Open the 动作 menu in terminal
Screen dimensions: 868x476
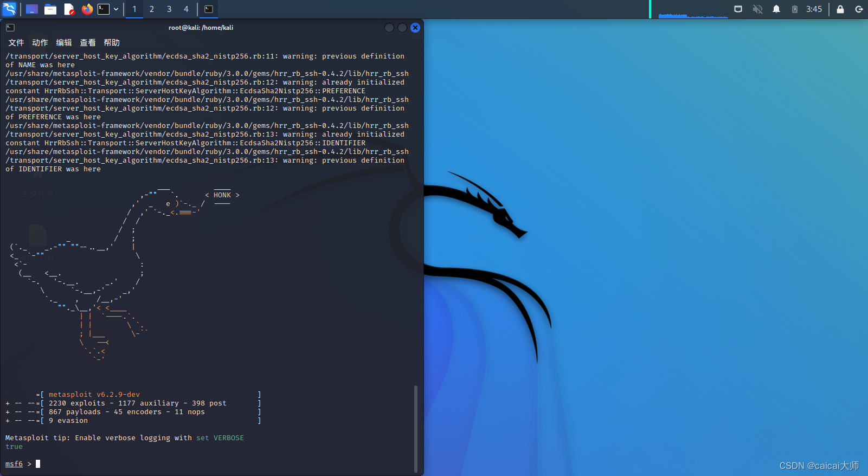tap(40, 42)
